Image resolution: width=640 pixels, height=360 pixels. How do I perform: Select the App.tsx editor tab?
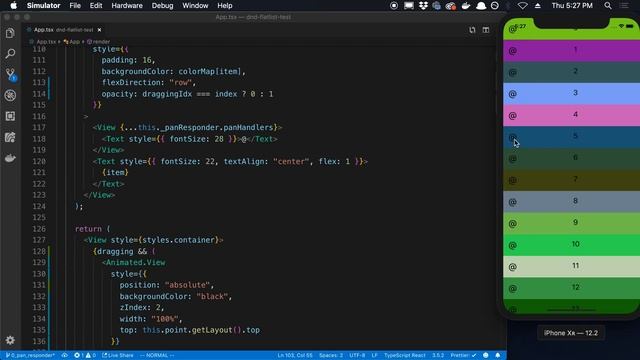(x=64, y=30)
